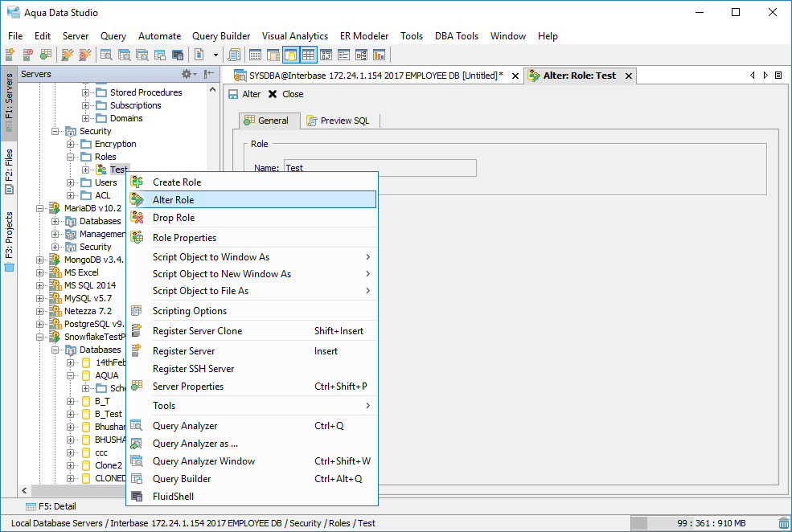Choose Alter Role from context menu
Viewport: 792px width, 532px height.
[252, 200]
